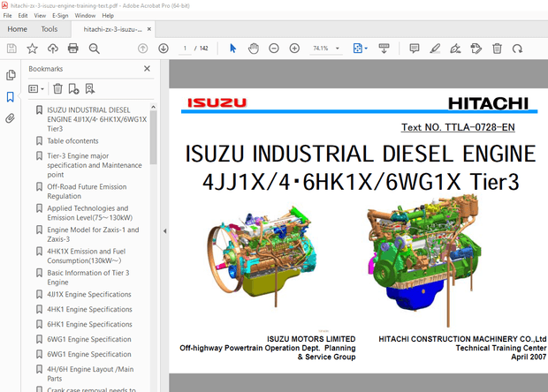
Task: Rotate the page clockwise icon
Action: pos(517,49)
